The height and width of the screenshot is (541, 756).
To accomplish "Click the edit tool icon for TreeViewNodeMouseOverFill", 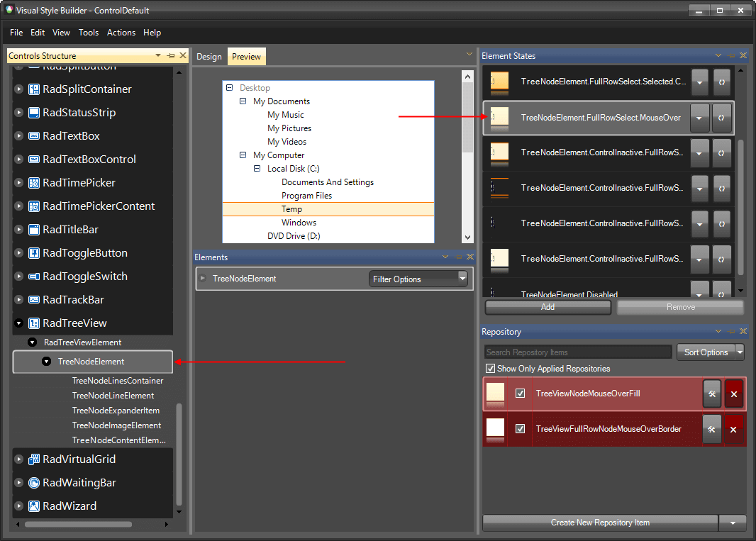I will tap(712, 392).
